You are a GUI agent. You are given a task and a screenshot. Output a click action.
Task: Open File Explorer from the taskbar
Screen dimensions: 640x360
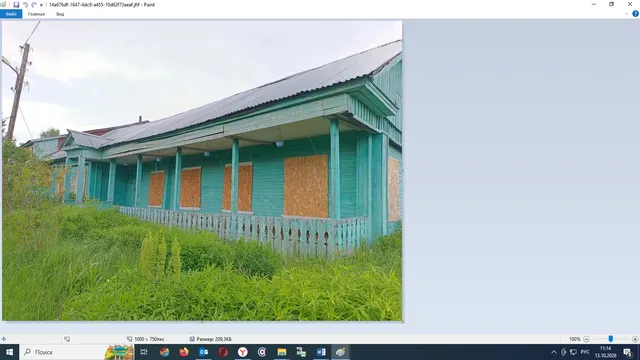click(x=282, y=352)
